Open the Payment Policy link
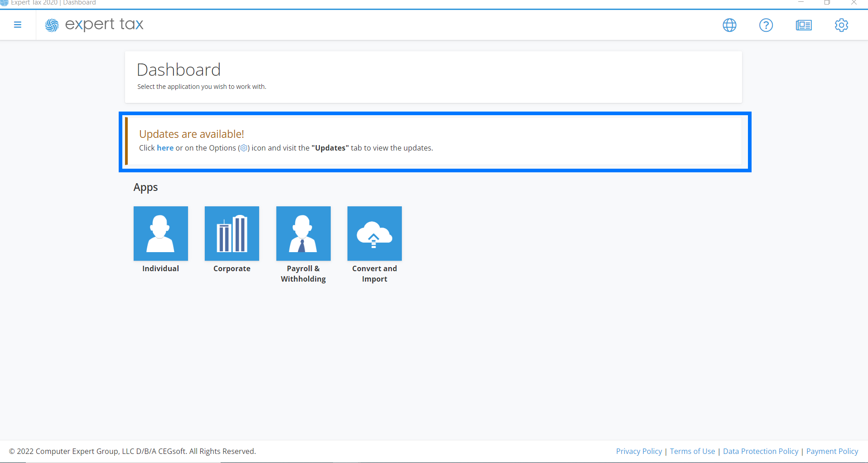Image resolution: width=868 pixels, height=463 pixels. click(x=832, y=451)
